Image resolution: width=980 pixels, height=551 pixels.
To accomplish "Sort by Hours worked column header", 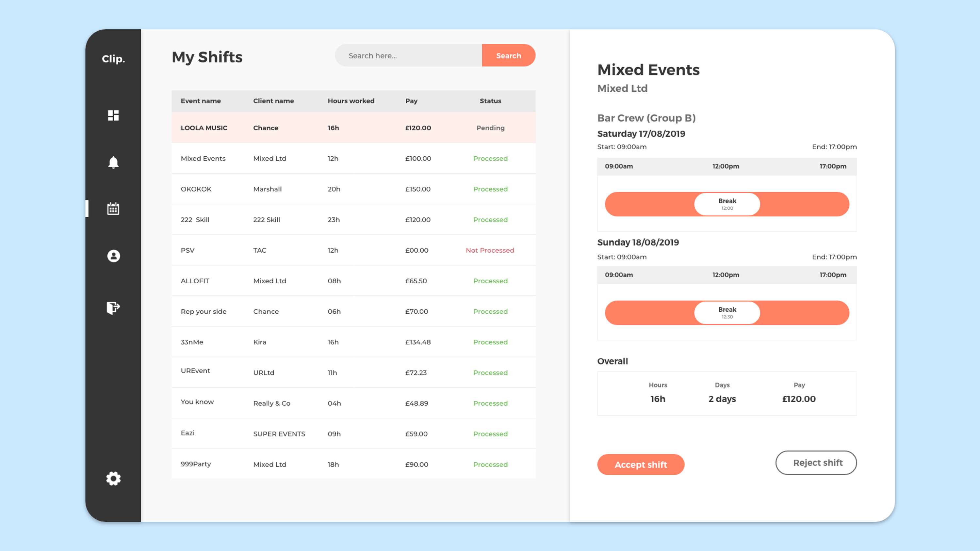I will coord(351,101).
